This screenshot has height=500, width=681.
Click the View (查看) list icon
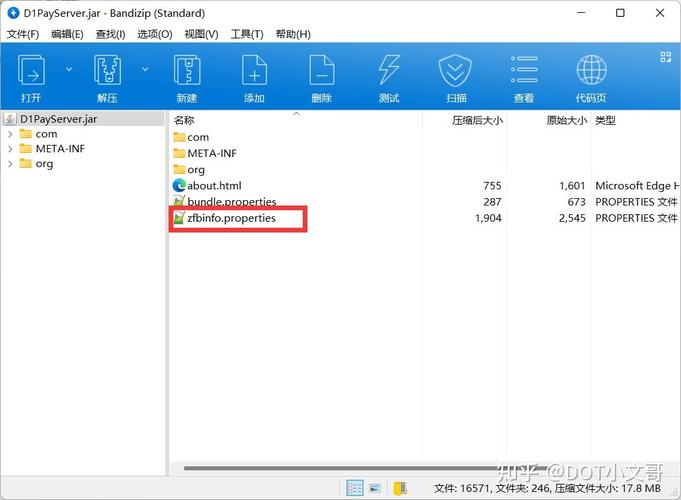[x=524, y=69]
